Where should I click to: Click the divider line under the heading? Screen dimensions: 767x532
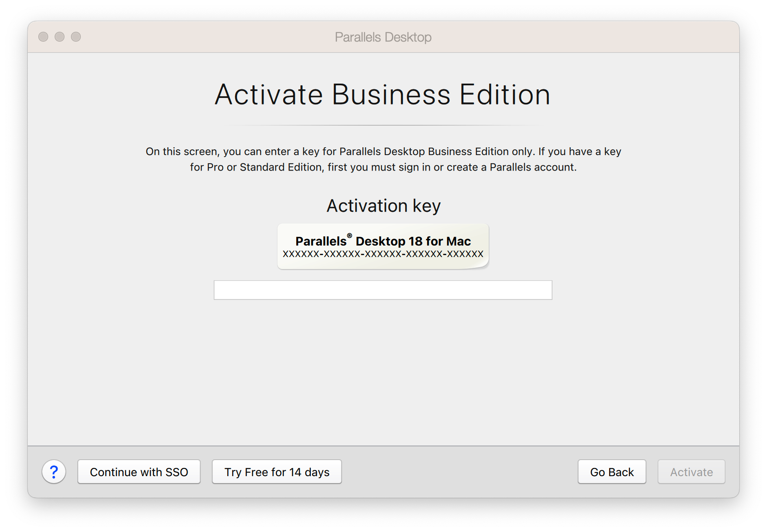(x=383, y=125)
